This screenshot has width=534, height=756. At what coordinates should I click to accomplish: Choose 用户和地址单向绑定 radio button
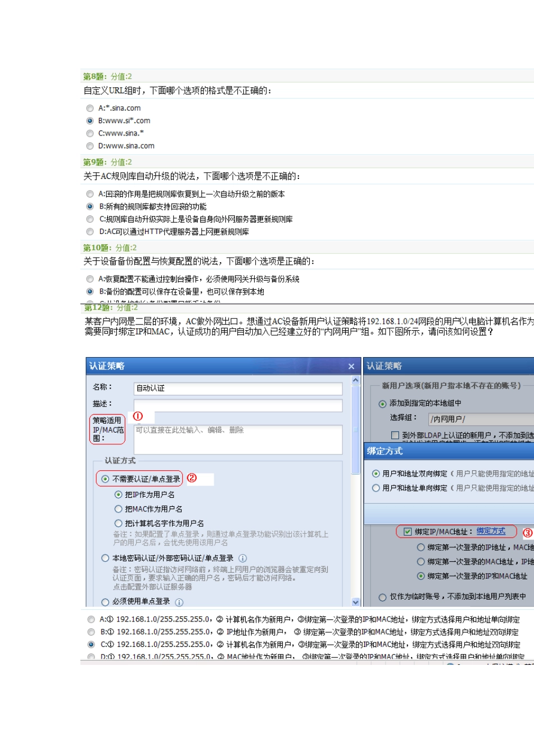point(376,488)
